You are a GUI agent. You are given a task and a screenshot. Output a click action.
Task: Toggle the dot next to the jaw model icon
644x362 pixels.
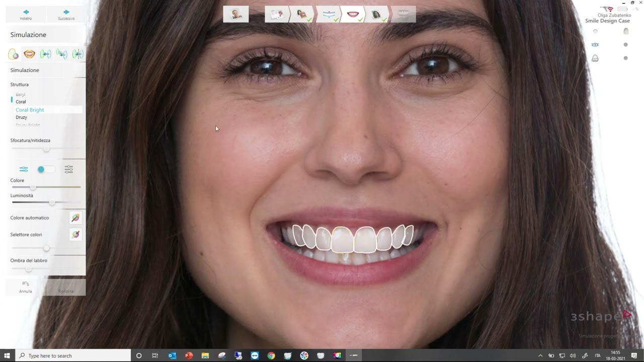point(626,58)
